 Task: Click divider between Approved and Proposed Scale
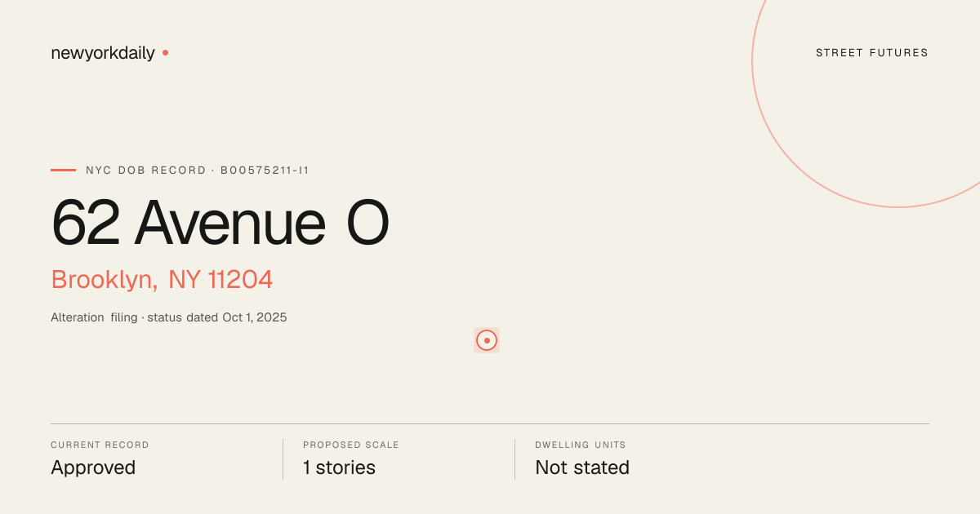tap(283, 459)
